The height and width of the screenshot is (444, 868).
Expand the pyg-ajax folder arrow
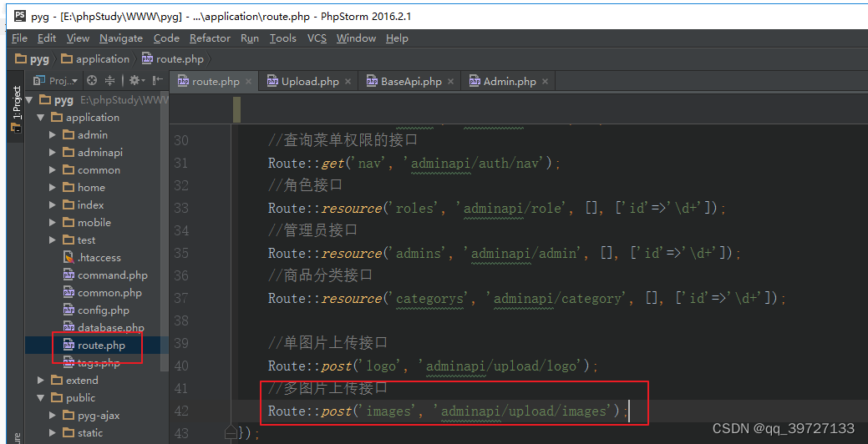click(53, 416)
